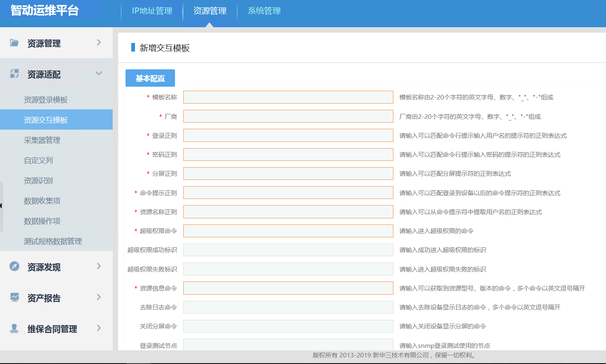Click the 资源适配 puzzle icon in sidebar
Screen dimensions: 606x364
14,74
